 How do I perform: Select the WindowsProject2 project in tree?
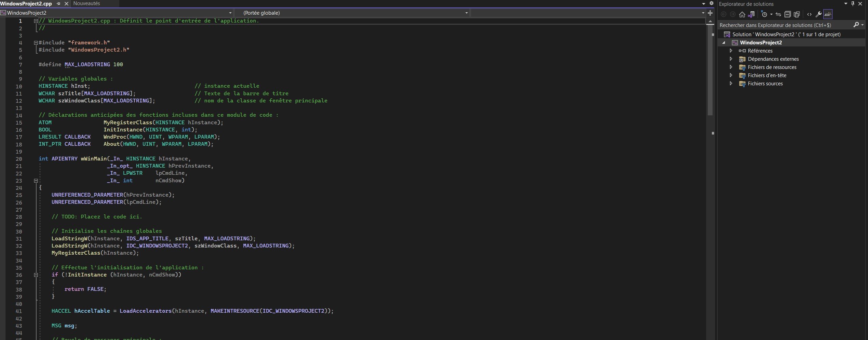pos(761,43)
